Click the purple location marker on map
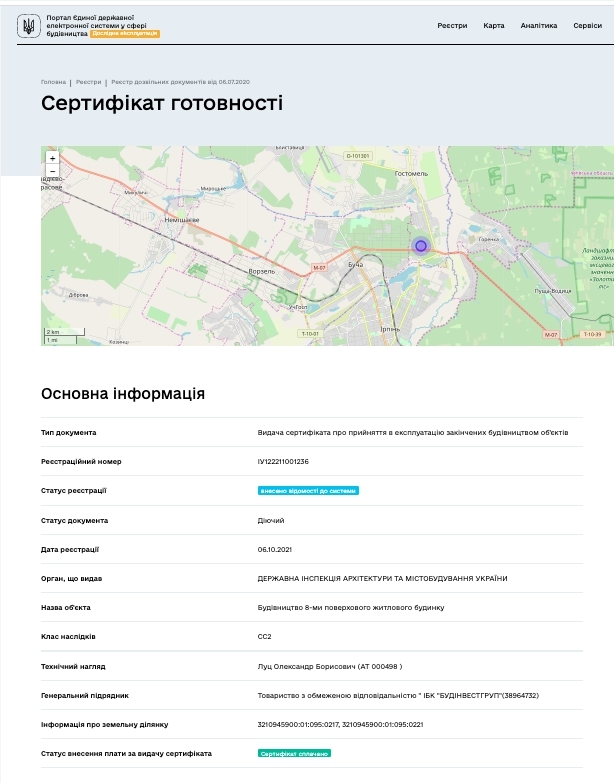This screenshot has width=614, height=783. pos(421,246)
